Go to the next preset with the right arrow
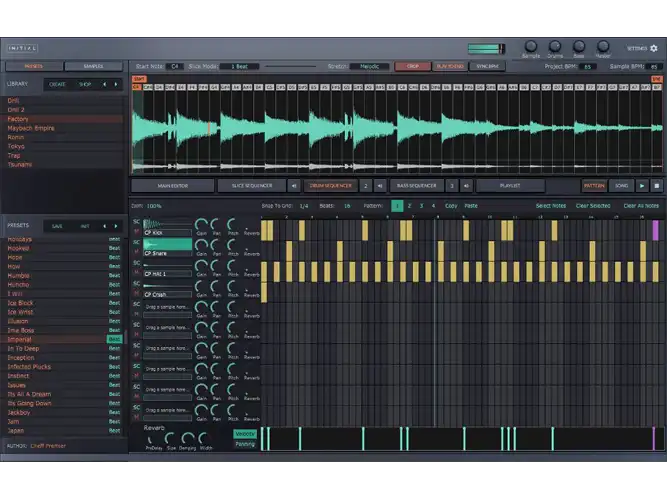 pos(116,226)
